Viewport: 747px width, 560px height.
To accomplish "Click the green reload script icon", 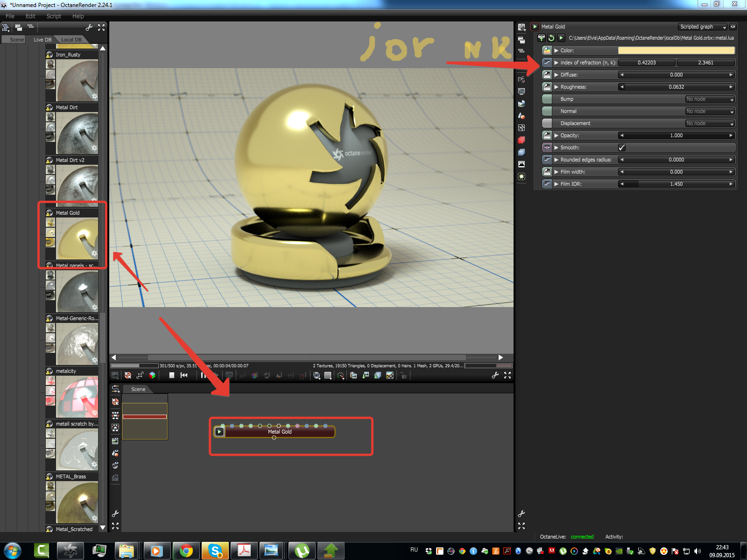I will (551, 38).
